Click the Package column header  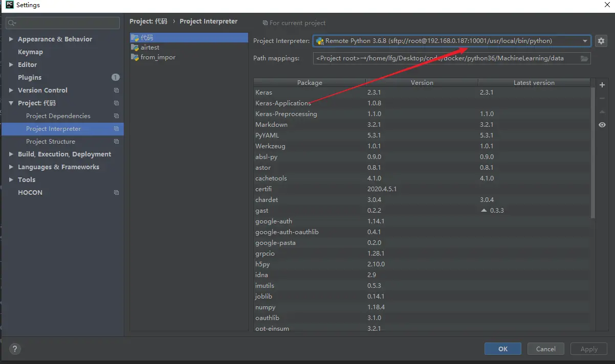pyautogui.click(x=310, y=82)
